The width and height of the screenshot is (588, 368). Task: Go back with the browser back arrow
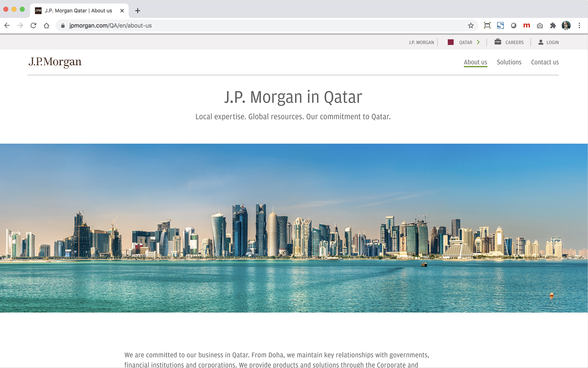click(7, 25)
